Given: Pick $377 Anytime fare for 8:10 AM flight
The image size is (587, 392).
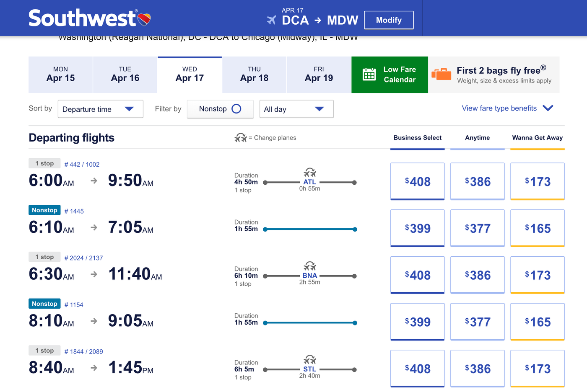Looking at the screenshot, I should [x=477, y=322].
